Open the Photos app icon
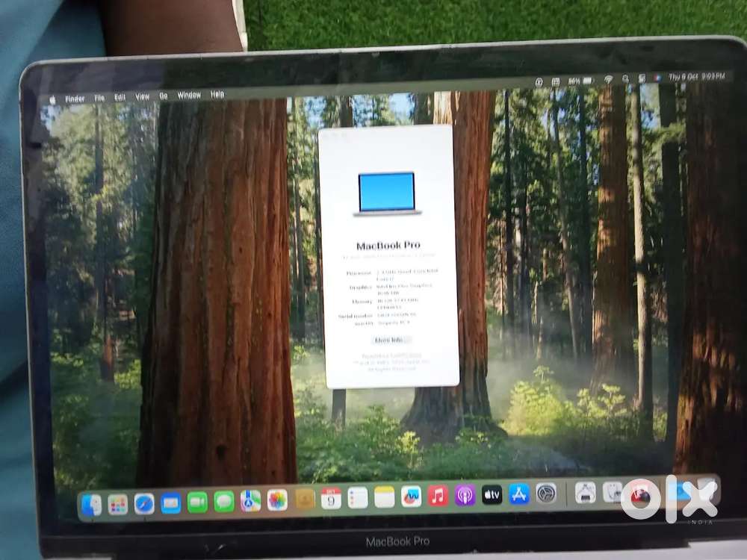Screen dimensions: 747x560 277,500
